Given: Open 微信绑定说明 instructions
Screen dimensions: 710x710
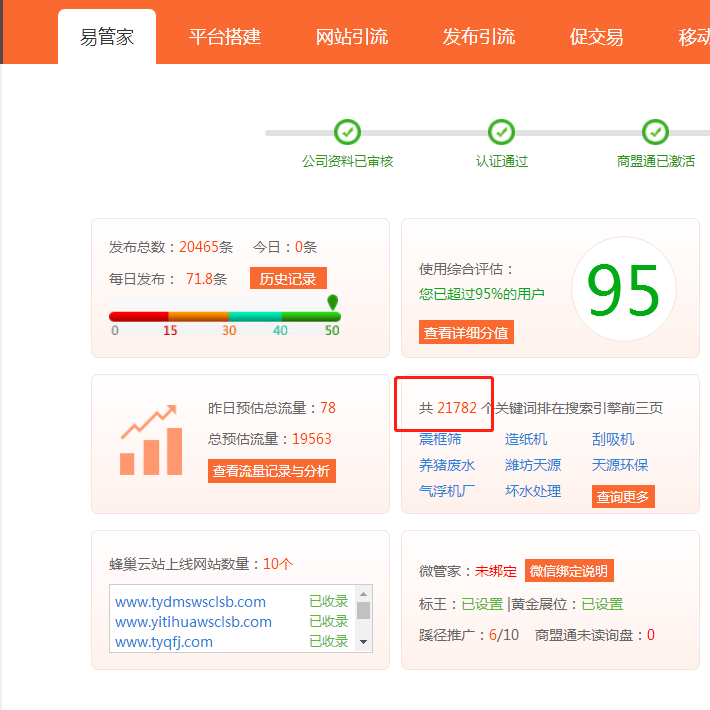Looking at the screenshot, I should tap(569, 571).
